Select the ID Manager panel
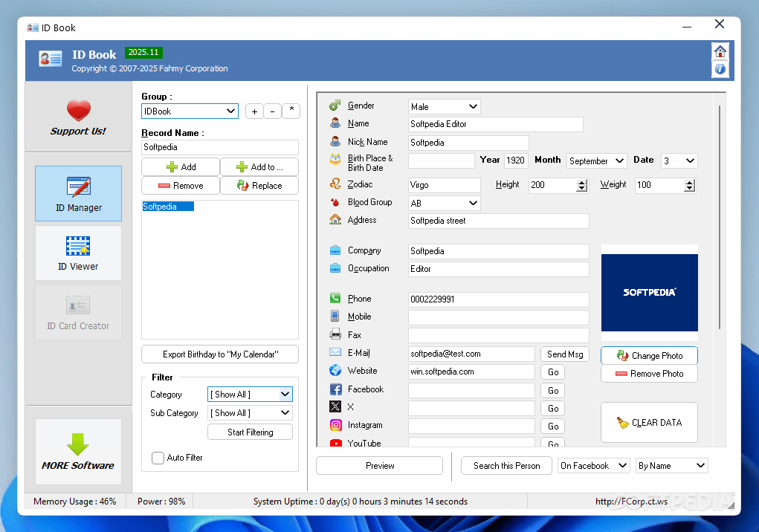 click(x=78, y=193)
